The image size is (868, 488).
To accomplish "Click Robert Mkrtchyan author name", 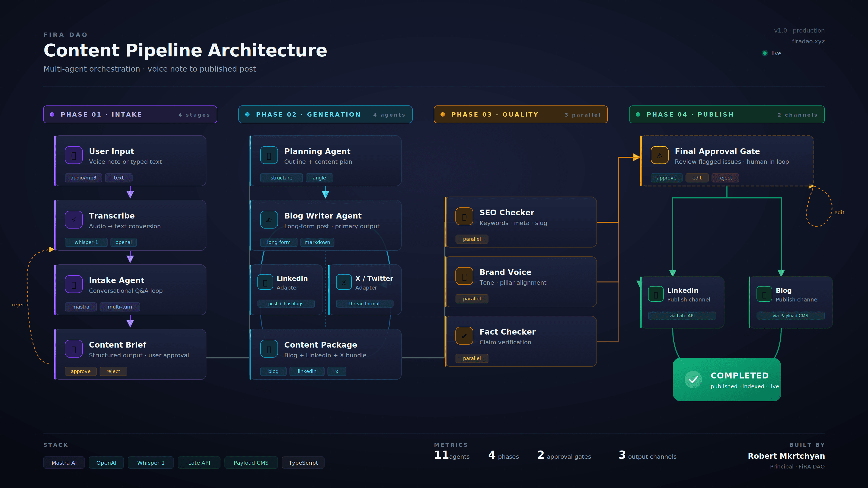I will tap(786, 456).
